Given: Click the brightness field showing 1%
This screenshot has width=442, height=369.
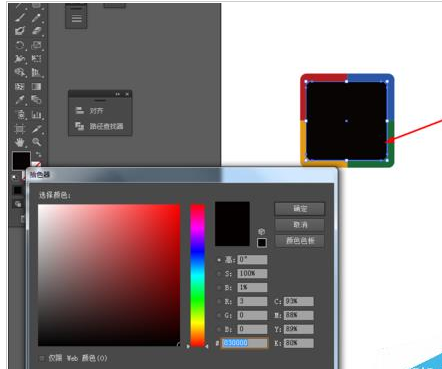Looking at the screenshot, I should coord(252,287).
